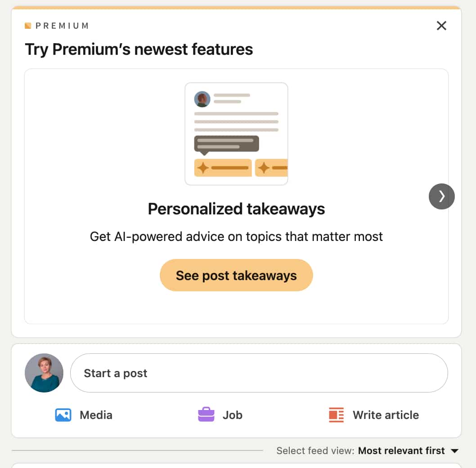Click the Personalized takeaways illustration graphic
This screenshot has width=476, height=468.
click(x=236, y=133)
